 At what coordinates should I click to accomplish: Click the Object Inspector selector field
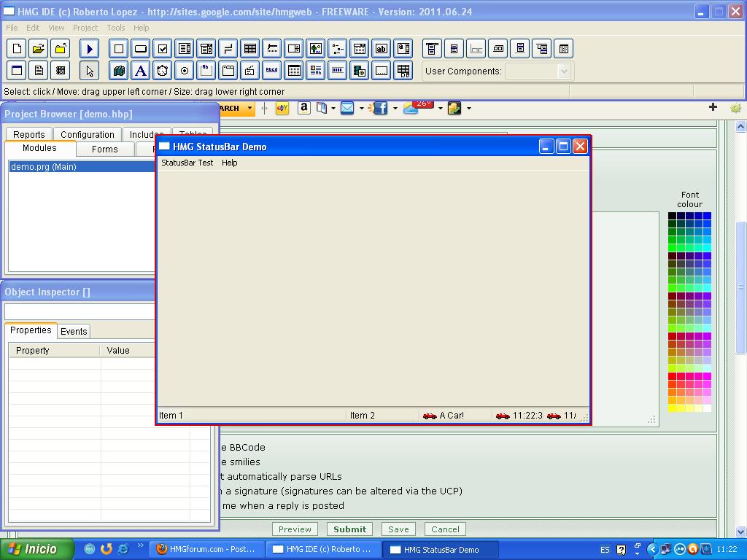click(80, 311)
